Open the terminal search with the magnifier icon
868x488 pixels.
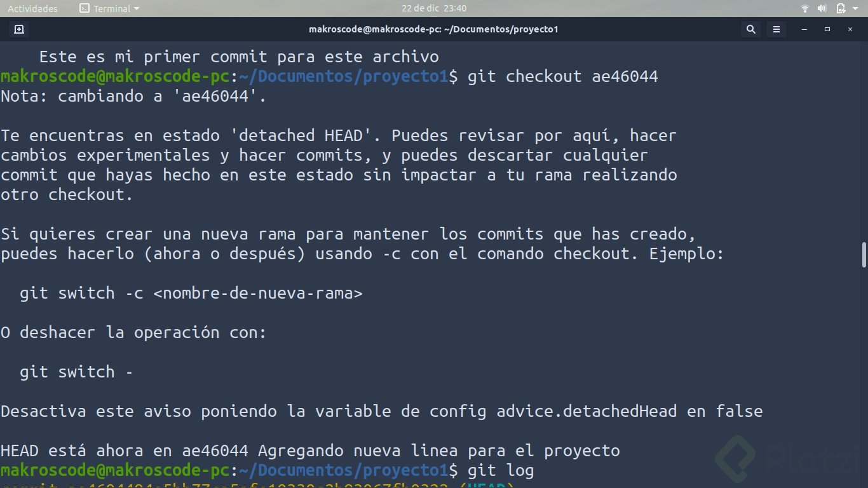(x=750, y=29)
